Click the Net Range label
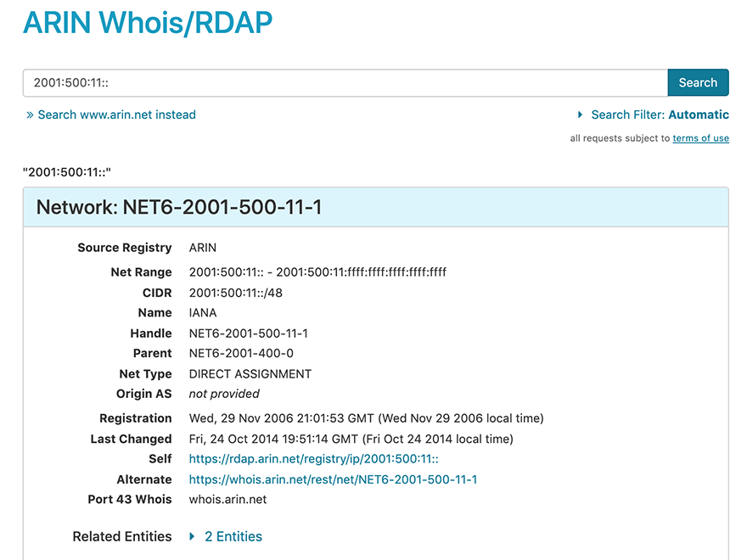 click(141, 272)
